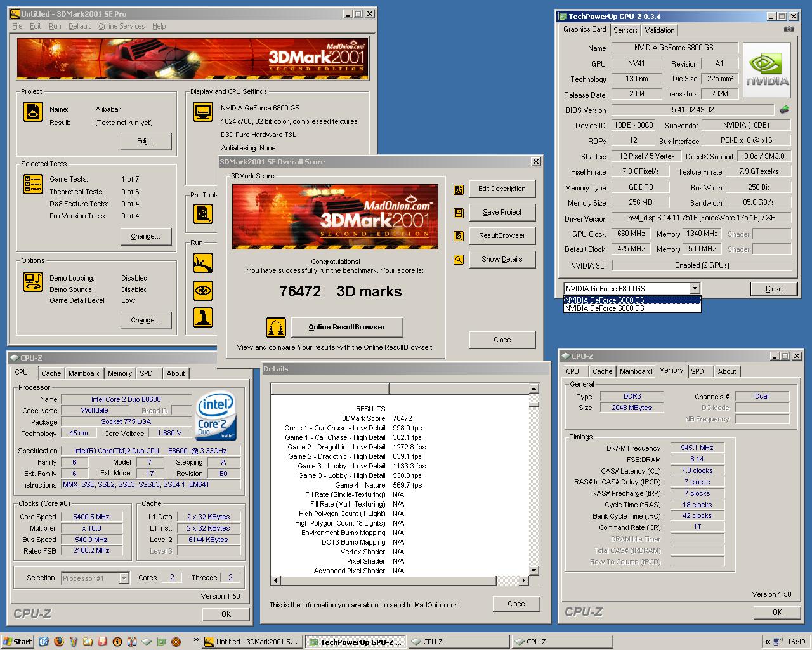Click the Save Project button
This screenshot has height=650, width=812.
click(502, 213)
